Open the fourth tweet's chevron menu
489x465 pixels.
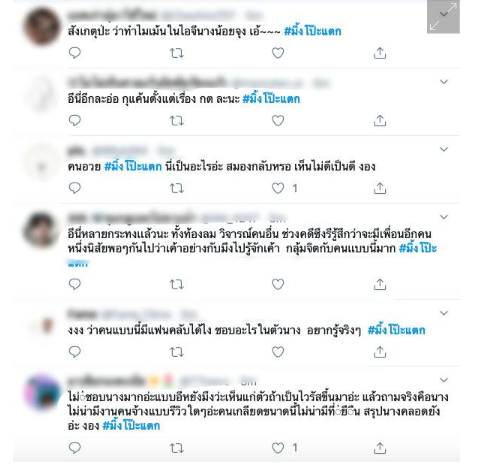(444, 217)
